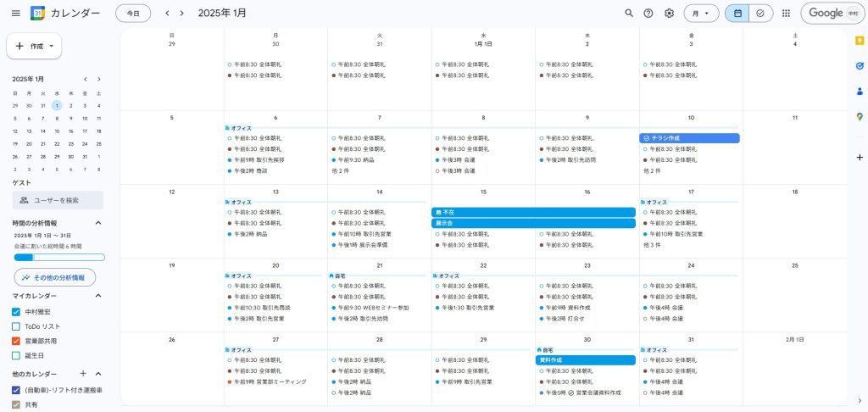Open Contacts side panel icon
868x412 pixels.
pos(860,92)
